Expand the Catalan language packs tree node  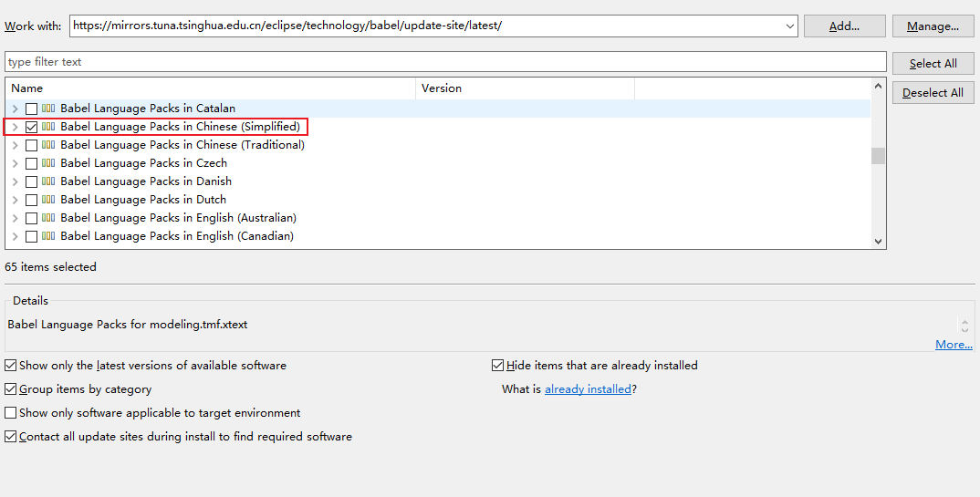(15, 109)
